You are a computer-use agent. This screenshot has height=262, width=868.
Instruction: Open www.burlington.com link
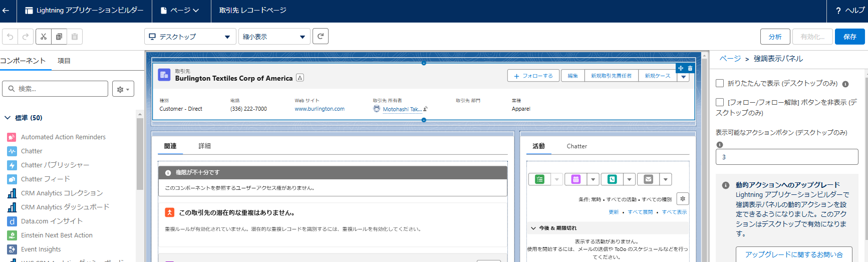point(320,109)
